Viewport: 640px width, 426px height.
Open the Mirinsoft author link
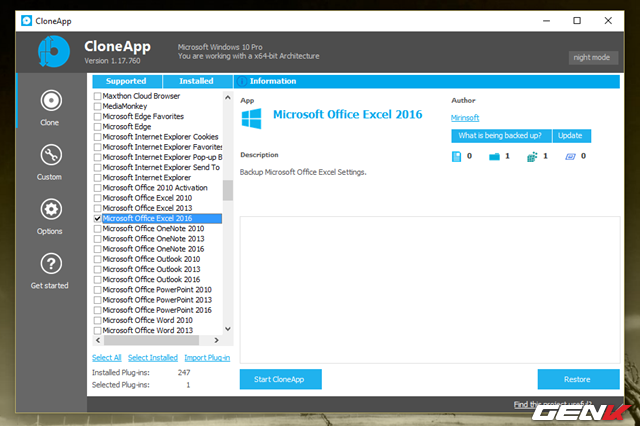465,118
